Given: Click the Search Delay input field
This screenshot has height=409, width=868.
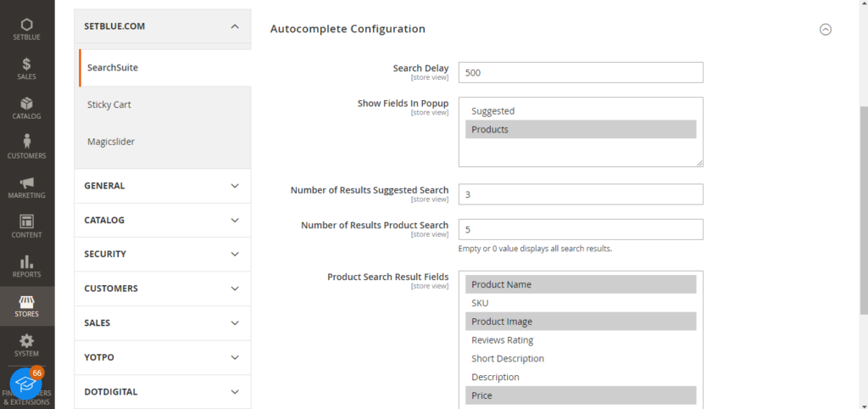Looking at the screenshot, I should 580,73.
